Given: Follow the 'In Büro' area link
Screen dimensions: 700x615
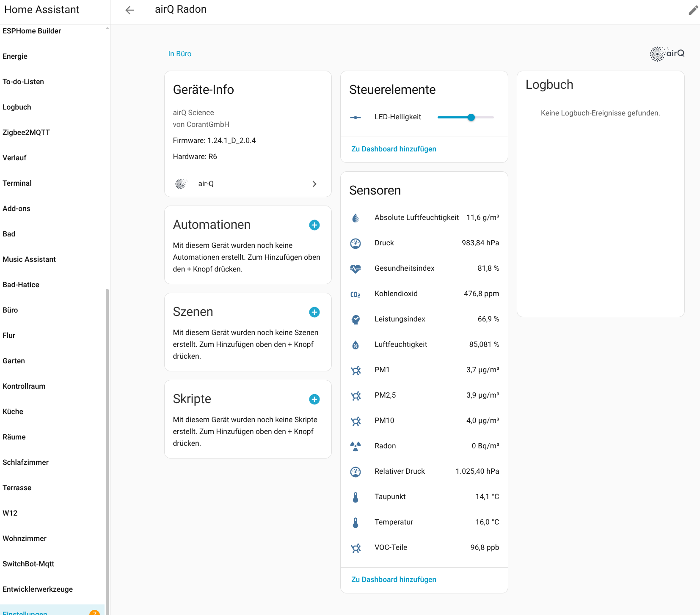Looking at the screenshot, I should coord(180,54).
